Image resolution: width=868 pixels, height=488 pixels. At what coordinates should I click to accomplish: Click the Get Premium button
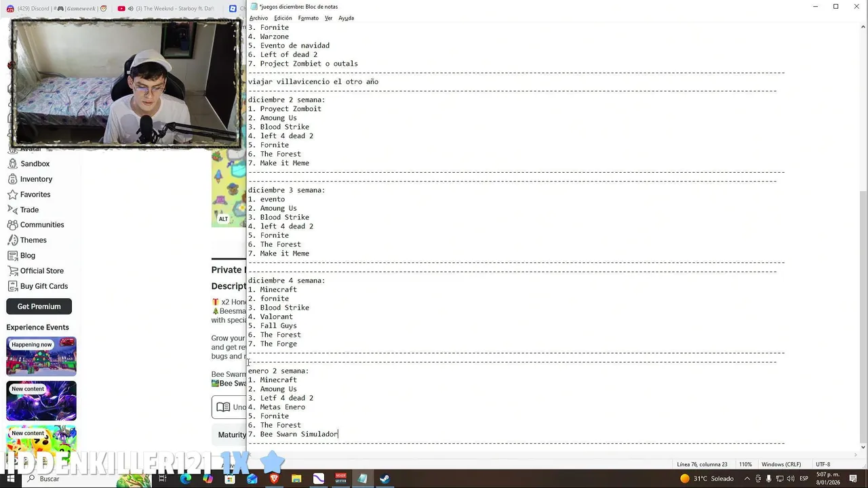(x=39, y=306)
